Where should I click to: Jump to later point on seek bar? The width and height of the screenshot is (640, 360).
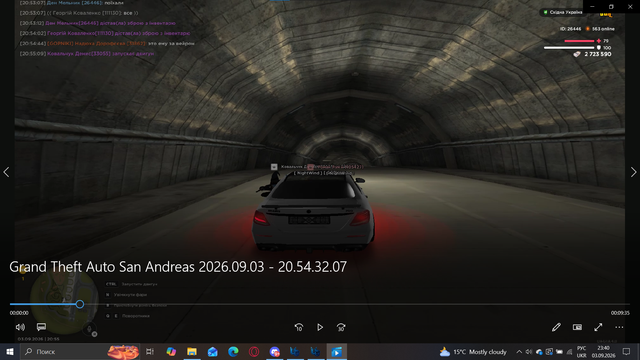pos(355,304)
